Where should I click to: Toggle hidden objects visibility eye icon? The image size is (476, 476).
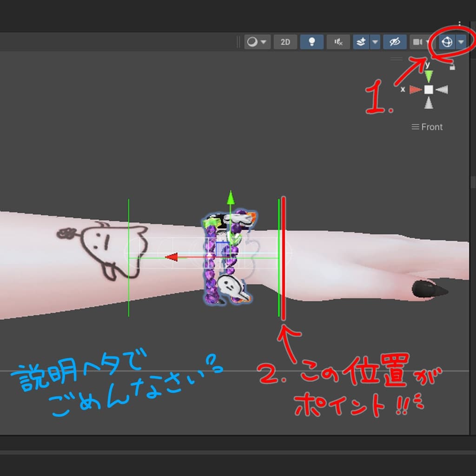[x=395, y=41]
